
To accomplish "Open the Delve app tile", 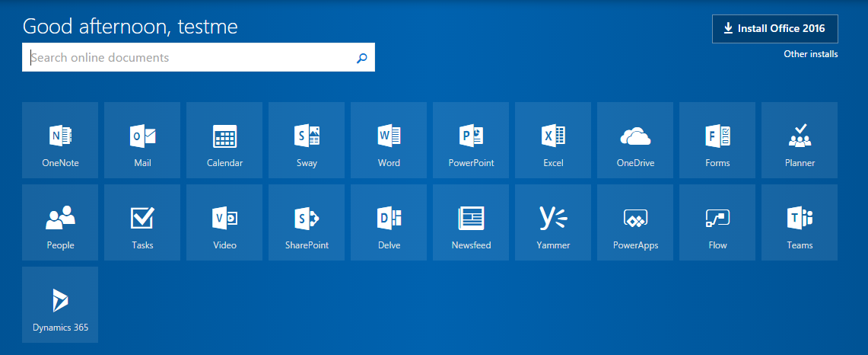I will [389, 222].
